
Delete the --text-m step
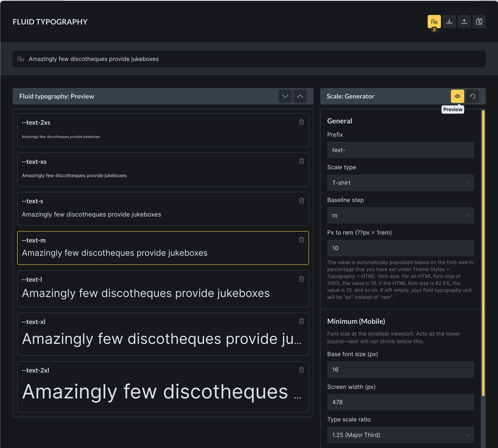pyautogui.click(x=301, y=240)
